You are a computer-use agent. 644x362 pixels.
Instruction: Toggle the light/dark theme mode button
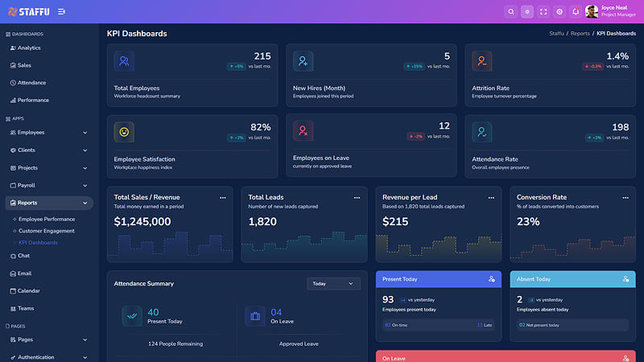point(527,12)
